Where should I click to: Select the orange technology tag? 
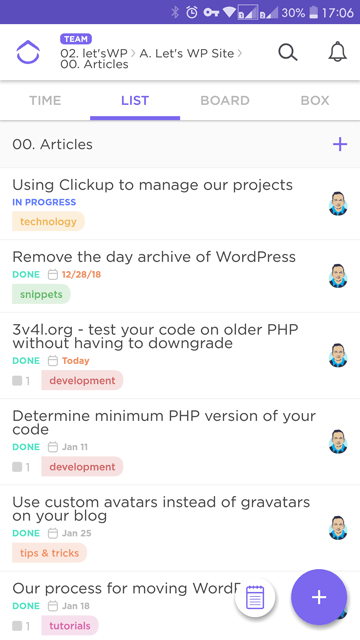[x=48, y=221]
